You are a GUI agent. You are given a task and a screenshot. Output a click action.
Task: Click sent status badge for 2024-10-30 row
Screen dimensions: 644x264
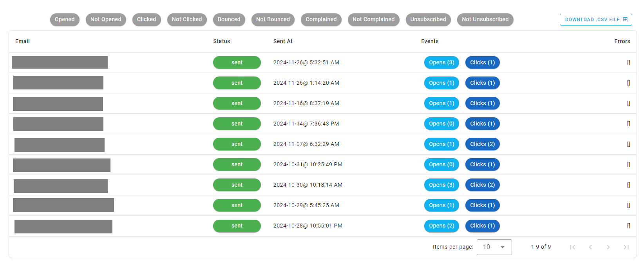tap(237, 185)
